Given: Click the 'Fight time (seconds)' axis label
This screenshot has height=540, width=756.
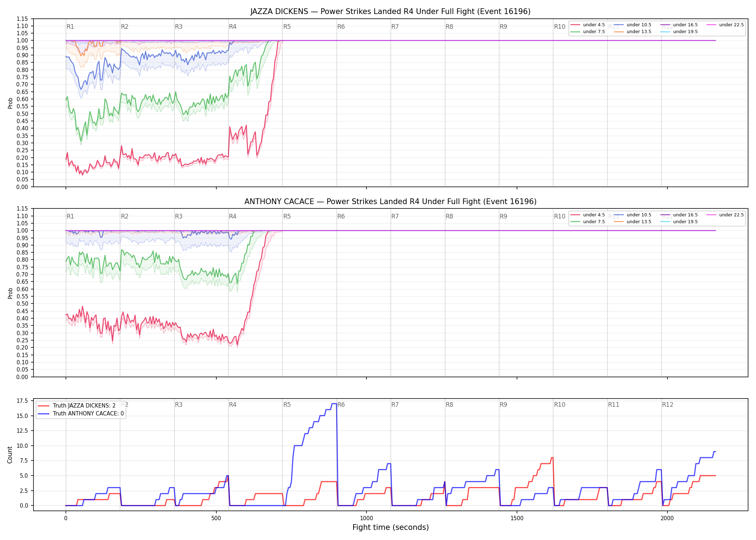Looking at the screenshot, I should tap(391, 527).
